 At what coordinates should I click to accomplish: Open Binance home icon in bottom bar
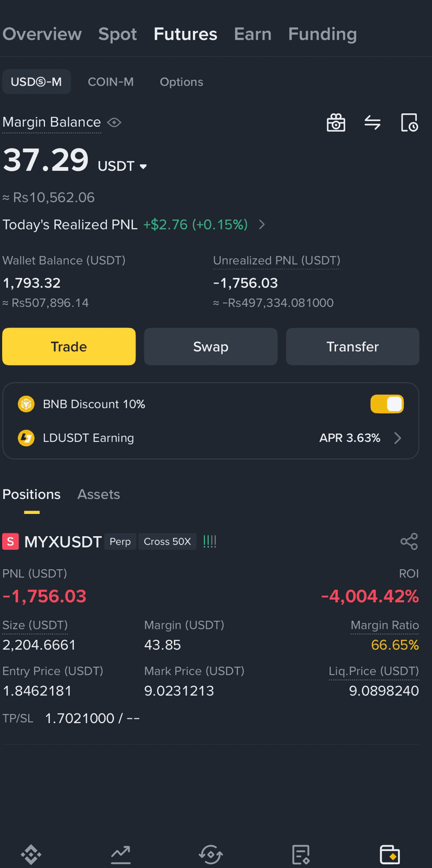(x=31, y=854)
